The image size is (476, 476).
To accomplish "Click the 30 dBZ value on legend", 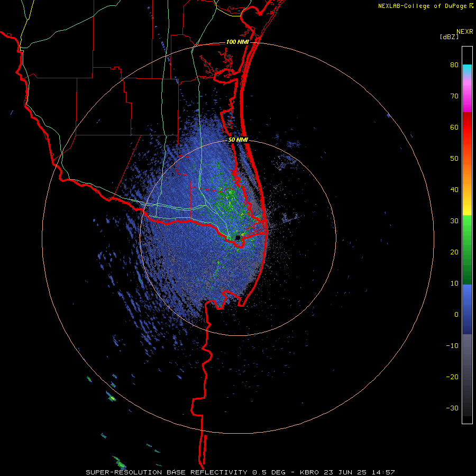I will tap(454, 221).
